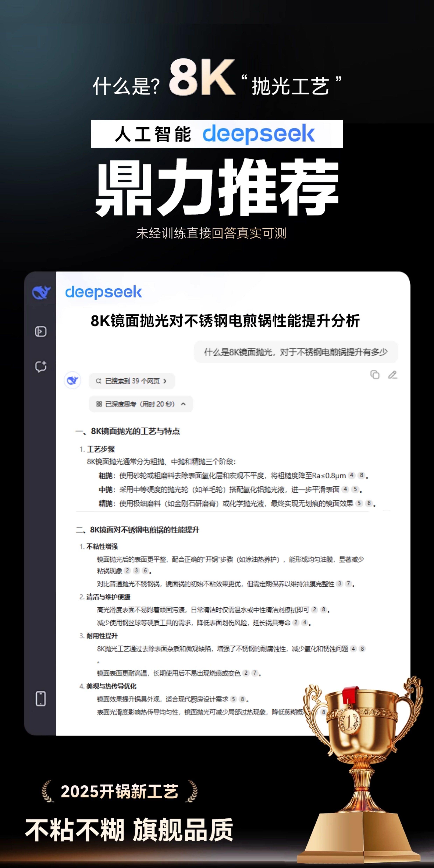Screen dimensions: 434x868
Task: Open citation 2 after 中性清洁剂擦拭即可
Action: coord(314,610)
